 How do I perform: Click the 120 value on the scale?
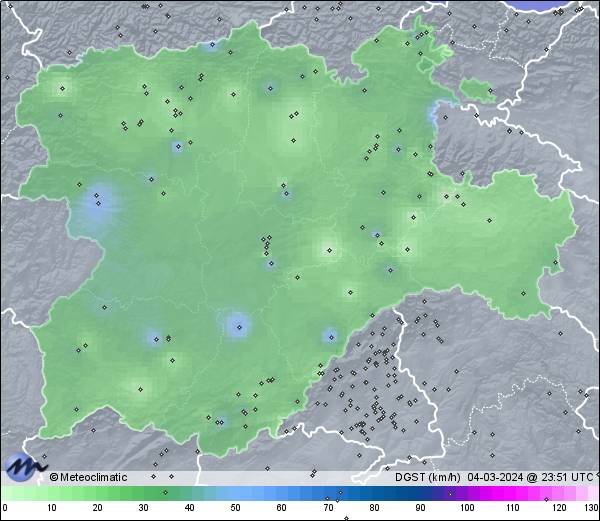coord(559,508)
